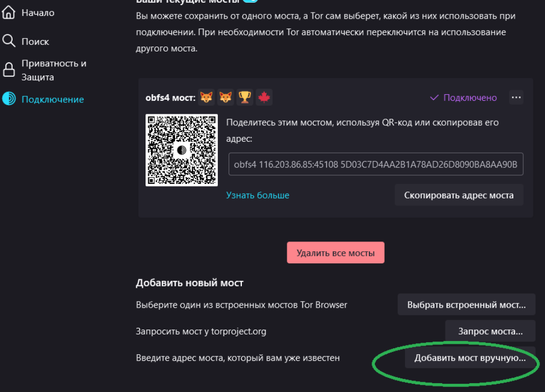Open Выбрать встроенный мост dialog
The height and width of the screenshot is (392, 545).
466,305
